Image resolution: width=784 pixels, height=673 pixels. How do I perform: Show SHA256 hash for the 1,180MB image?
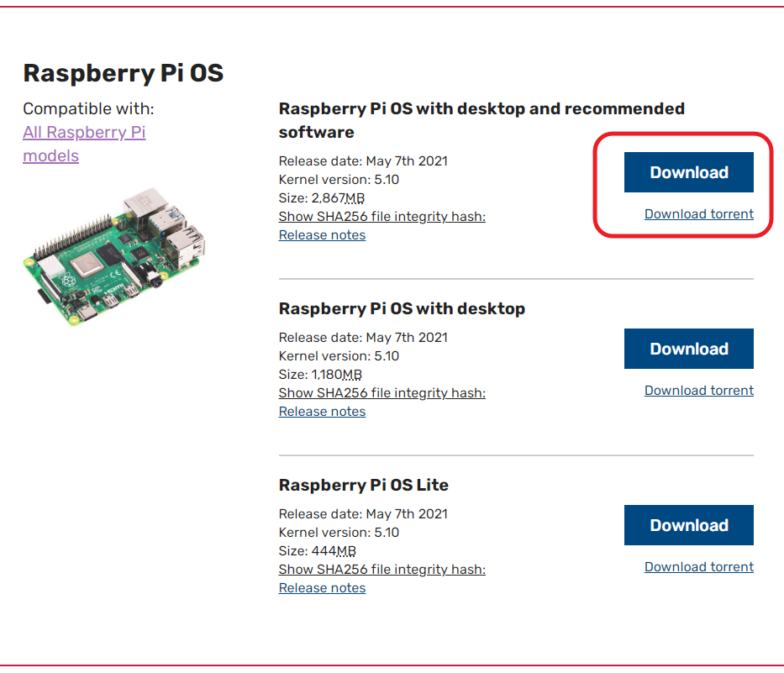[382, 393]
